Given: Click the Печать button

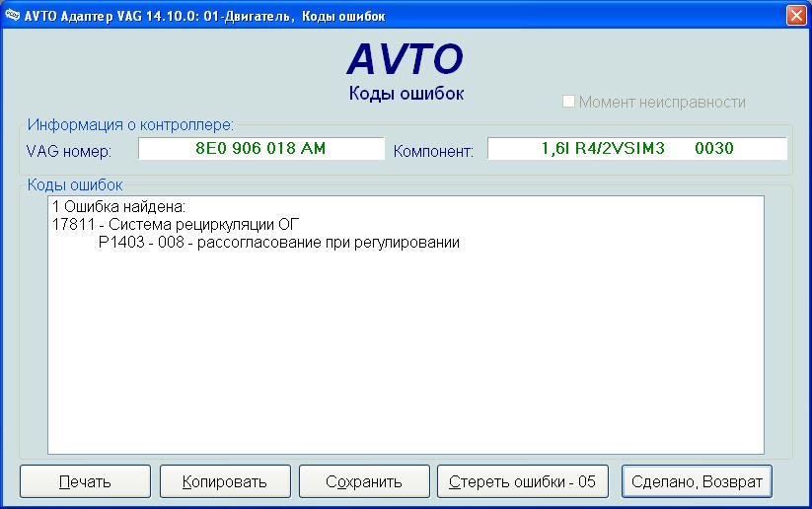Looking at the screenshot, I should (x=86, y=481).
